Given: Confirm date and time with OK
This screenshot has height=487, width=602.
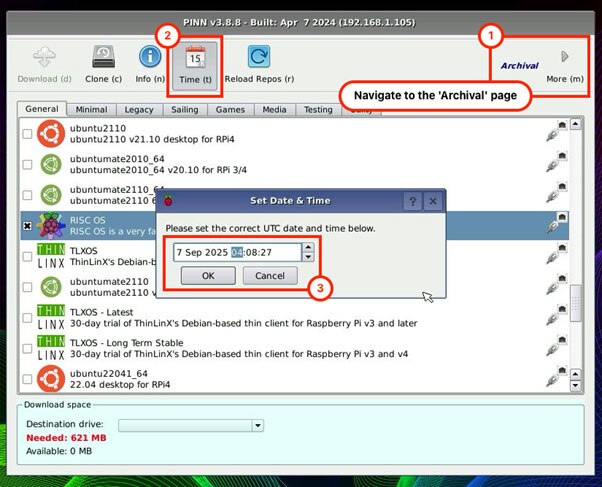Looking at the screenshot, I should [208, 276].
